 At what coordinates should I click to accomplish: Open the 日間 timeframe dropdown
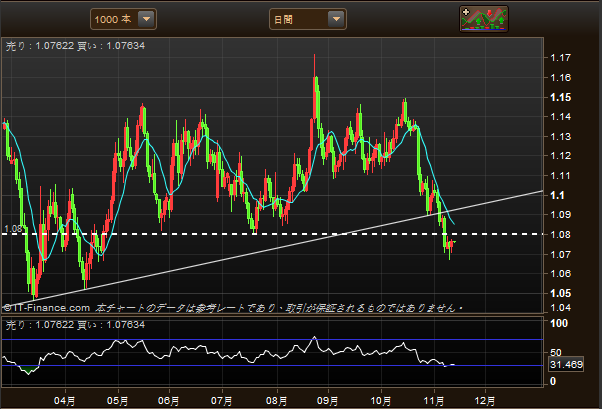[308, 19]
